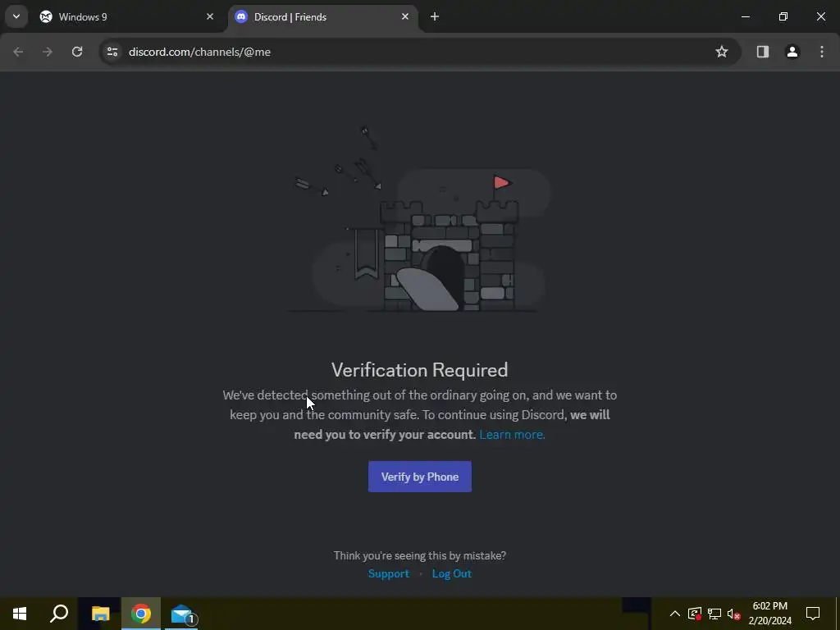
Task: View site information for discord.com
Action: pos(112,52)
